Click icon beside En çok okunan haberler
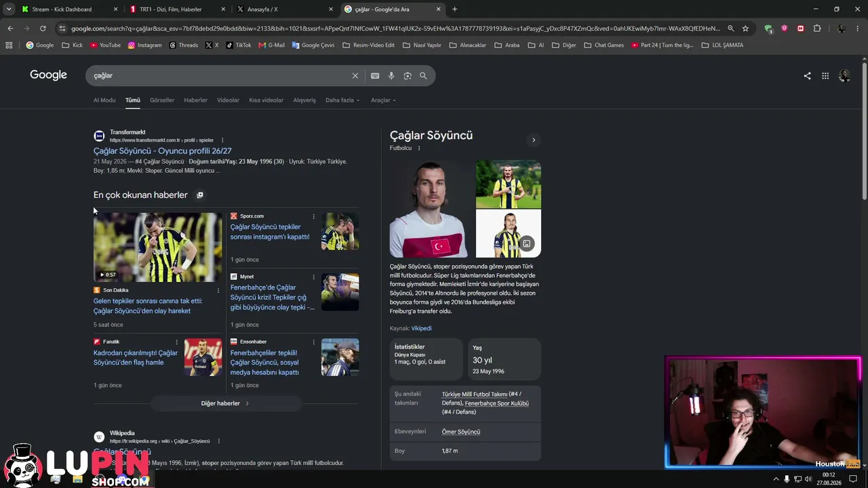Screen dimensions: 868x488 [199, 195]
